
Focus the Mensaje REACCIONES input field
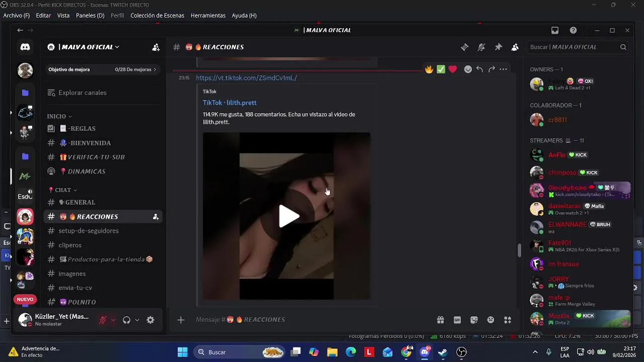(312, 320)
